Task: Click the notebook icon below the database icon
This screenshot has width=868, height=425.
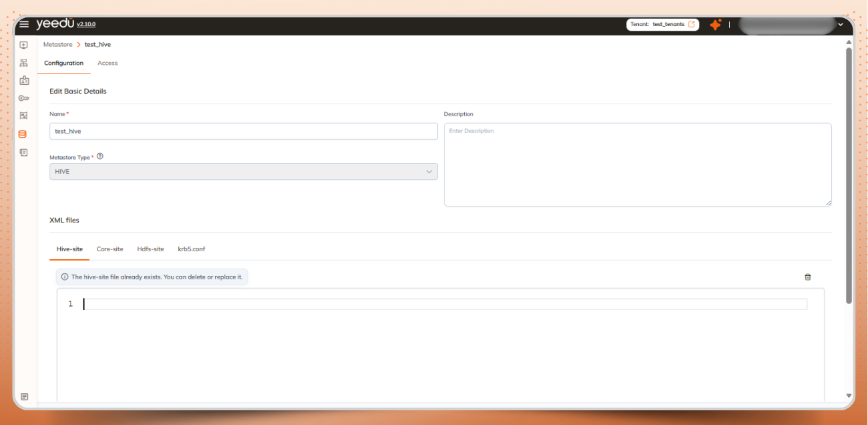Action: [23, 152]
